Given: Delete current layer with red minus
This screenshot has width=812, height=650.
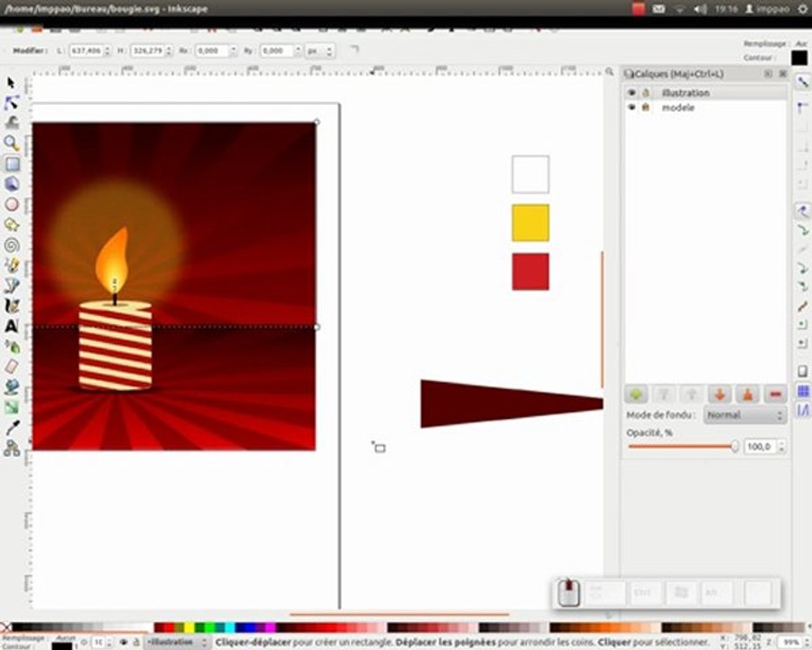Looking at the screenshot, I should [775, 395].
